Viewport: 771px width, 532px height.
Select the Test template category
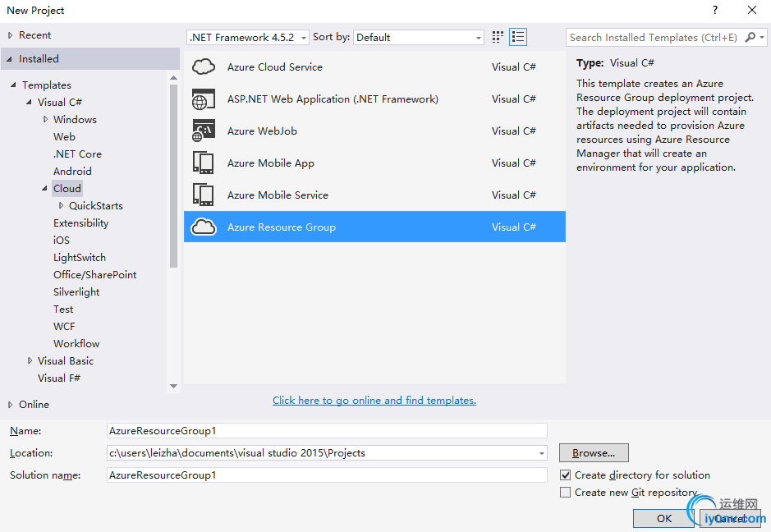point(63,309)
